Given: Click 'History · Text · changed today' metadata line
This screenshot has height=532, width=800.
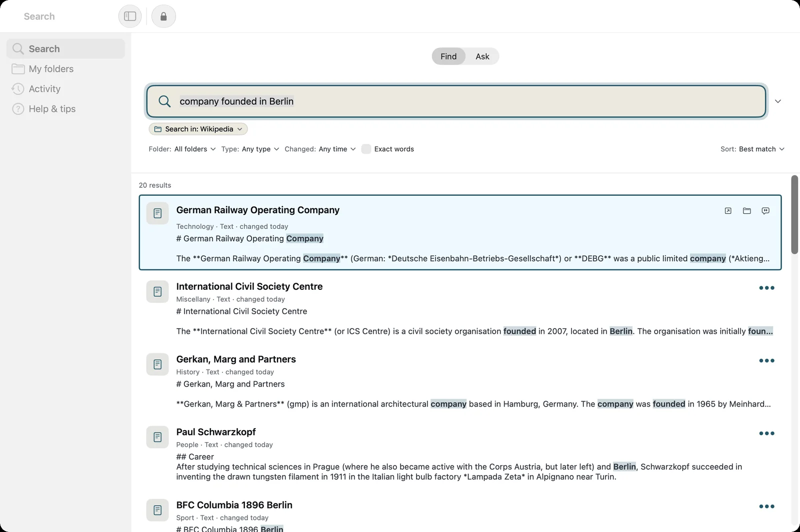Looking at the screenshot, I should [x=225, y=372].
